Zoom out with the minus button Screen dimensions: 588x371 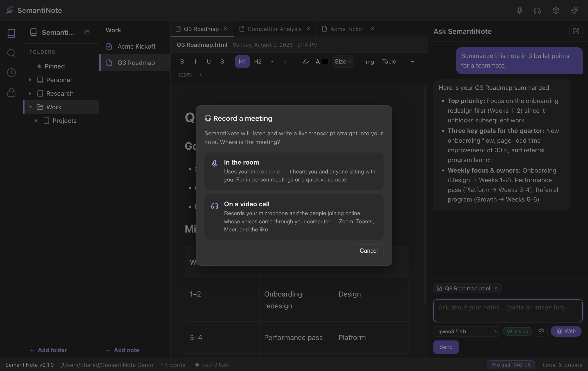click(412, 62)
